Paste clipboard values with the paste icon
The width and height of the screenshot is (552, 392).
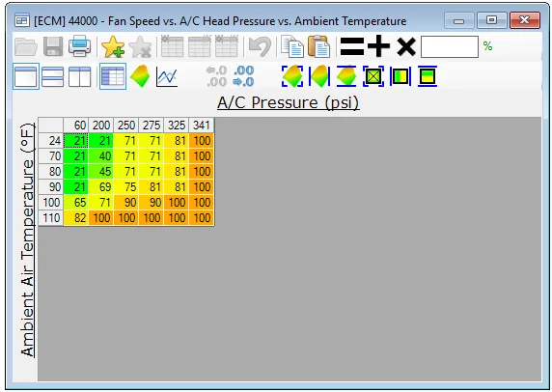tap(319, 46)
